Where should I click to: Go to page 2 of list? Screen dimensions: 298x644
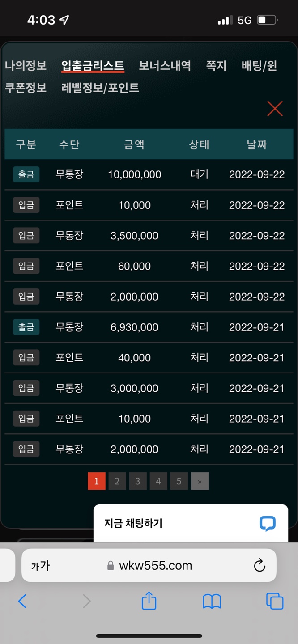(x=117, y=481)
